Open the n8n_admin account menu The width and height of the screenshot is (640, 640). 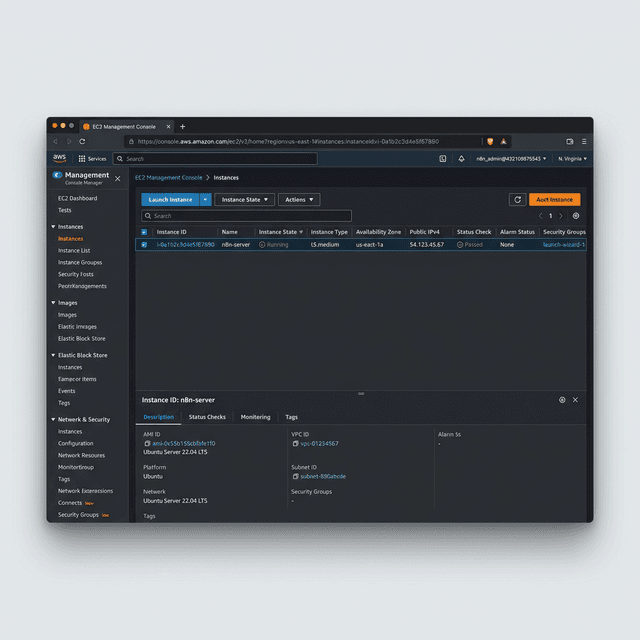tap(511, 159)
